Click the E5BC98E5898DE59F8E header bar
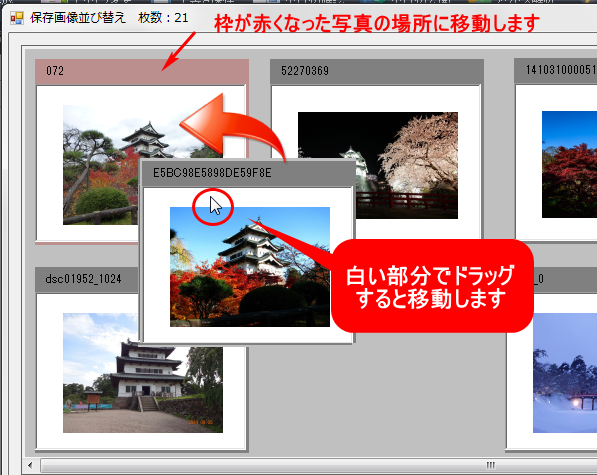The image size is (597, 475). point(248,173)
